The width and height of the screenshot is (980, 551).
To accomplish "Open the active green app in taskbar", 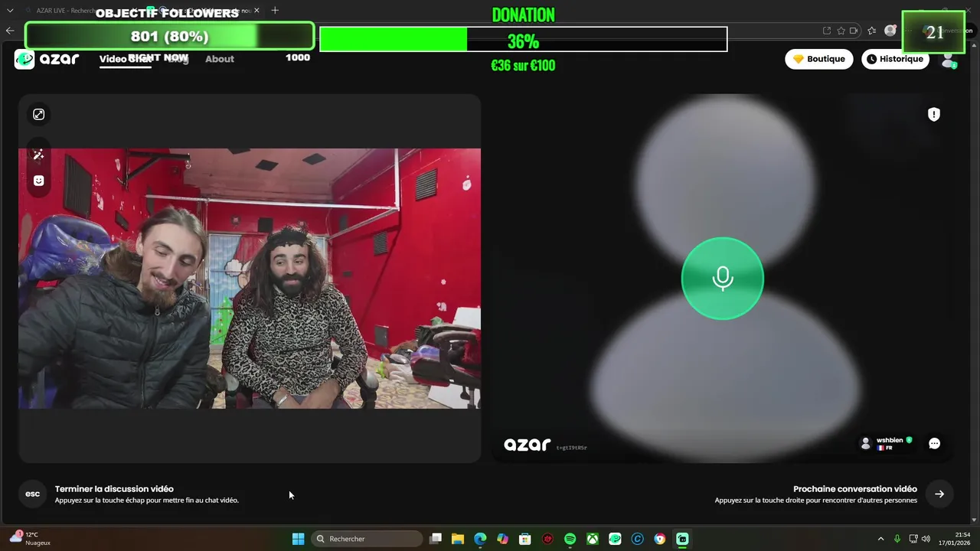I will pyautogui.click(x=682, y=539).
